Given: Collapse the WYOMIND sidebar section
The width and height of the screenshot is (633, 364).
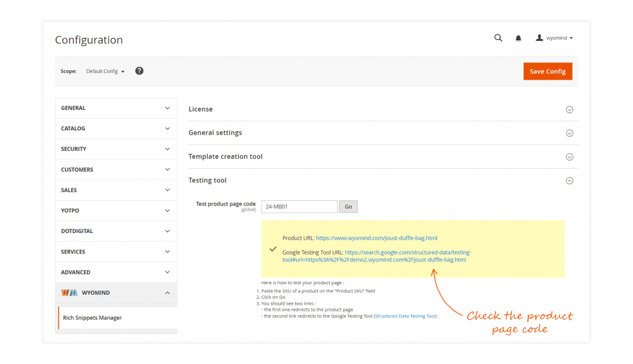Looking at the screenshot, I should point(116,293).
